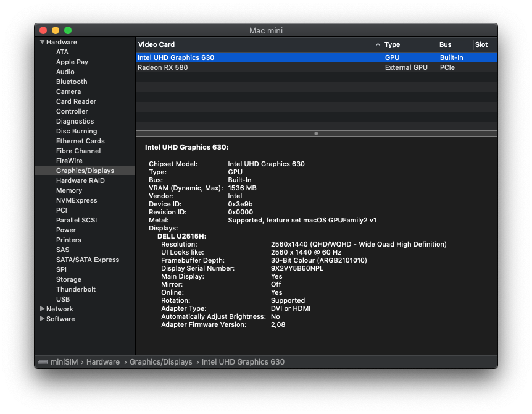Select Fibre Channel in the sidebar

click(x=78, y=151)
